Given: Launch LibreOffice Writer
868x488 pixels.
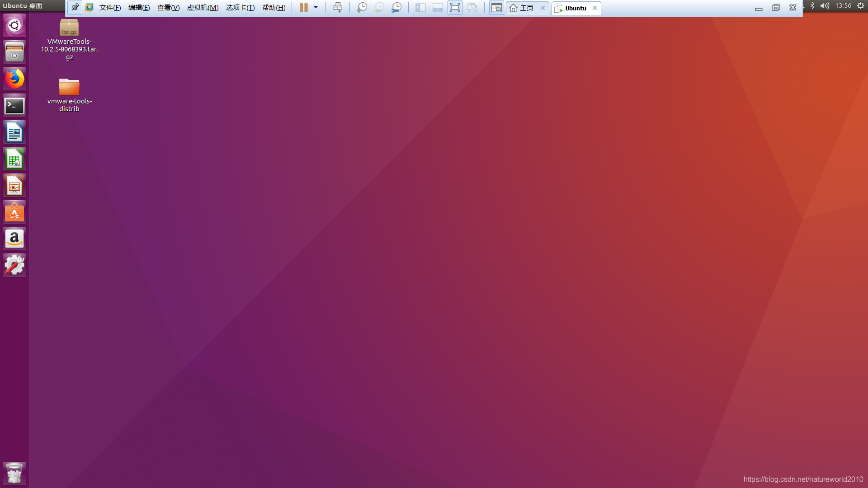Looking at the screenshot, I should tap(14, 132).
